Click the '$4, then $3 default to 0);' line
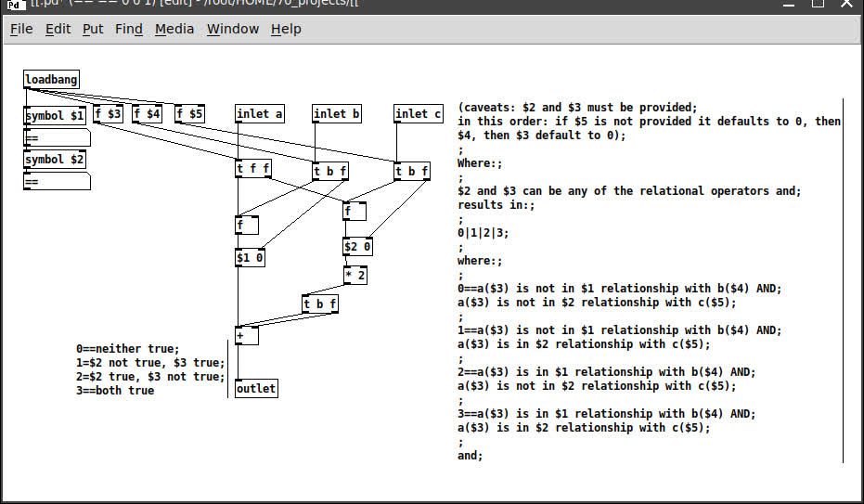The width and height of the screenshot is (864, 504). (x=542, y=135)
